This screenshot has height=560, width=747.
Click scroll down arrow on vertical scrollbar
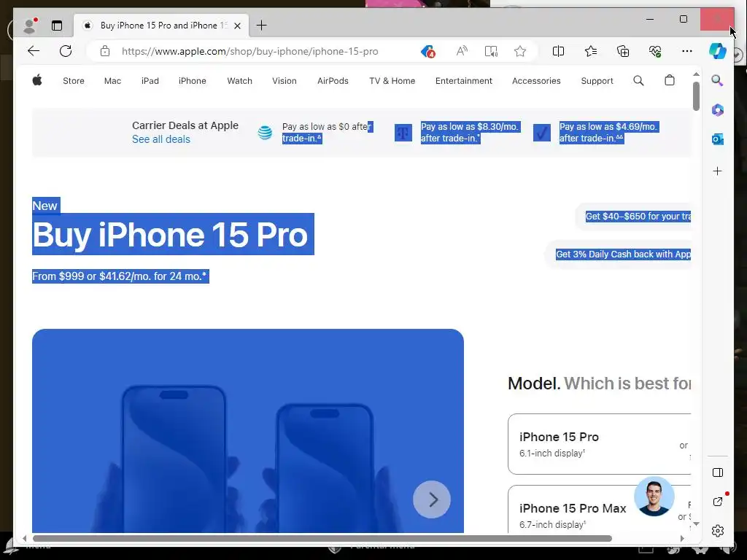pos(696,524)
